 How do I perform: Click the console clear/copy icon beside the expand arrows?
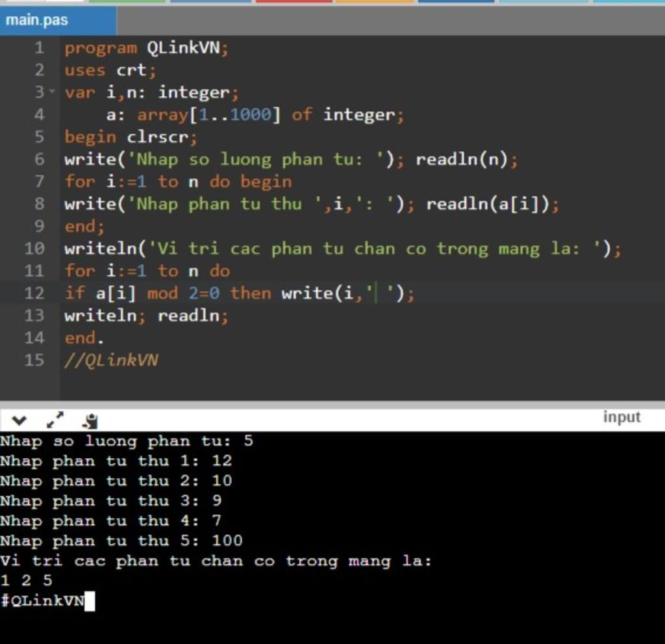coord(90,420)
